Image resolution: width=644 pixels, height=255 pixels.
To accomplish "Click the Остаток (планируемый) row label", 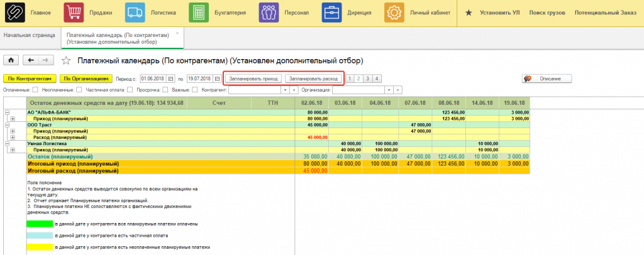I will 60,156.
